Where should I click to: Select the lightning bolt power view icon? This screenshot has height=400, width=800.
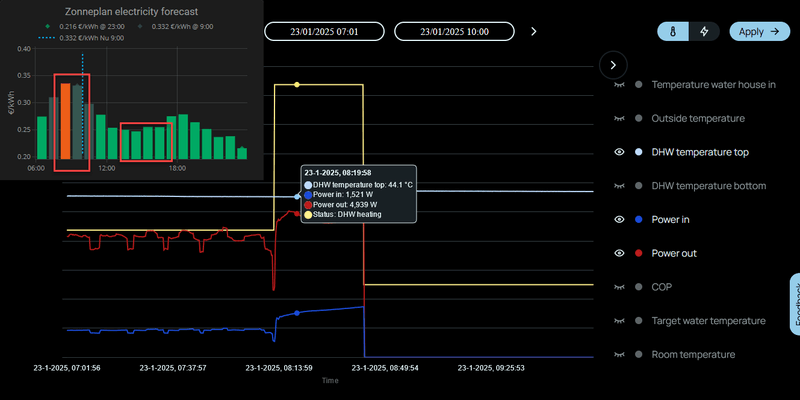704,32
